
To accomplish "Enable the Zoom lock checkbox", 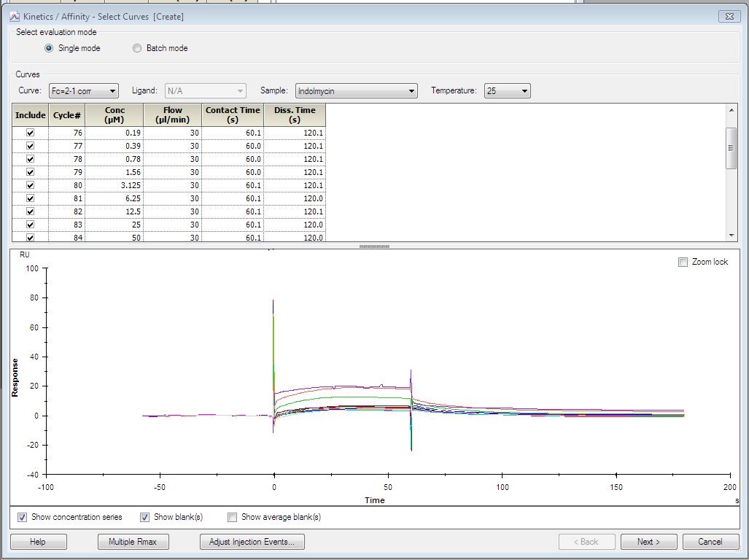I will [683, 262].
